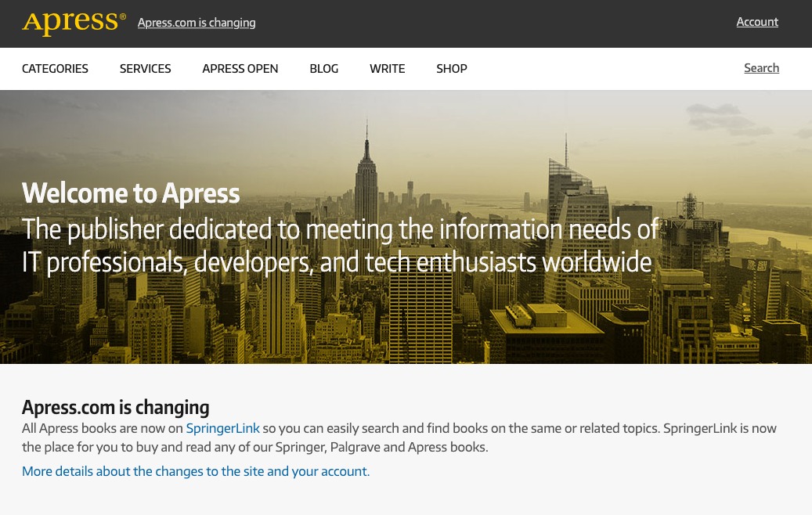Image resolution: width=812 pixels, height=515 pixels.
Task: Go to the Blog section
Action: coord(323,69)
